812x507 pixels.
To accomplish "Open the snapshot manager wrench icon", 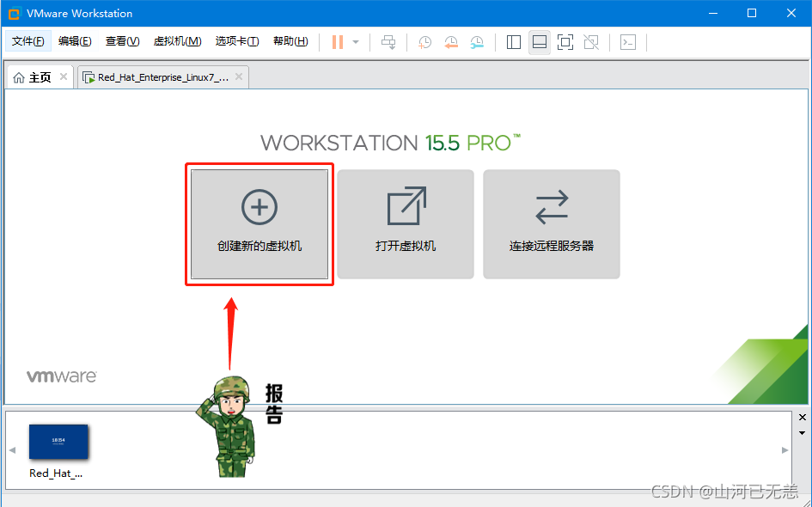I will (x=477, y=42).
